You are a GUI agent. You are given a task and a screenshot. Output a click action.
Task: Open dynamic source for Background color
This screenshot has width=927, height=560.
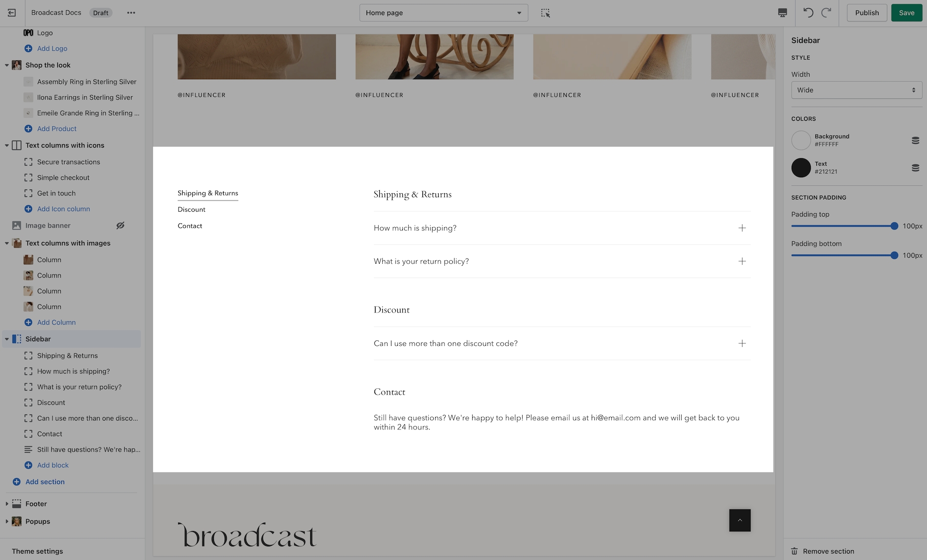pos(915,140)
